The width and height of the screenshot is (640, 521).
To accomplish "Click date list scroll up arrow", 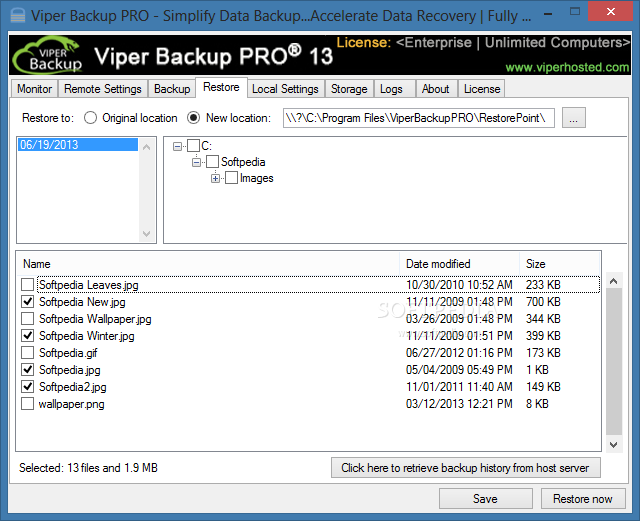I will point(147,147).
